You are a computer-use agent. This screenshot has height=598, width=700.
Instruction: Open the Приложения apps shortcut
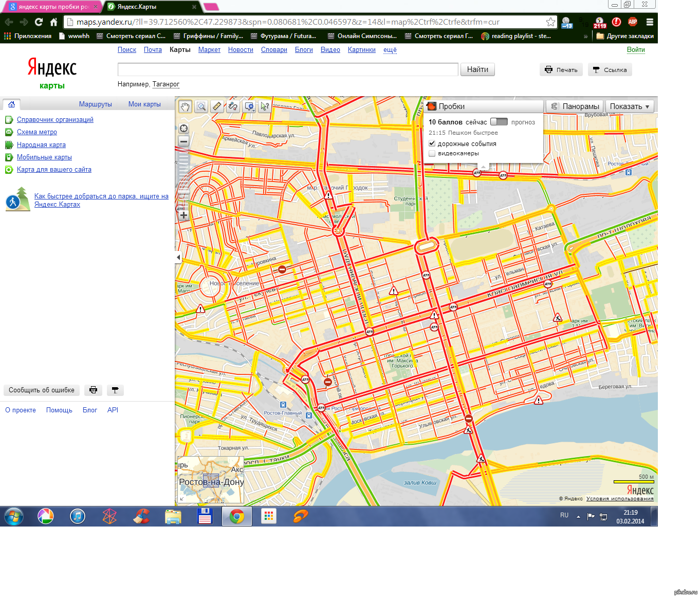28,36
